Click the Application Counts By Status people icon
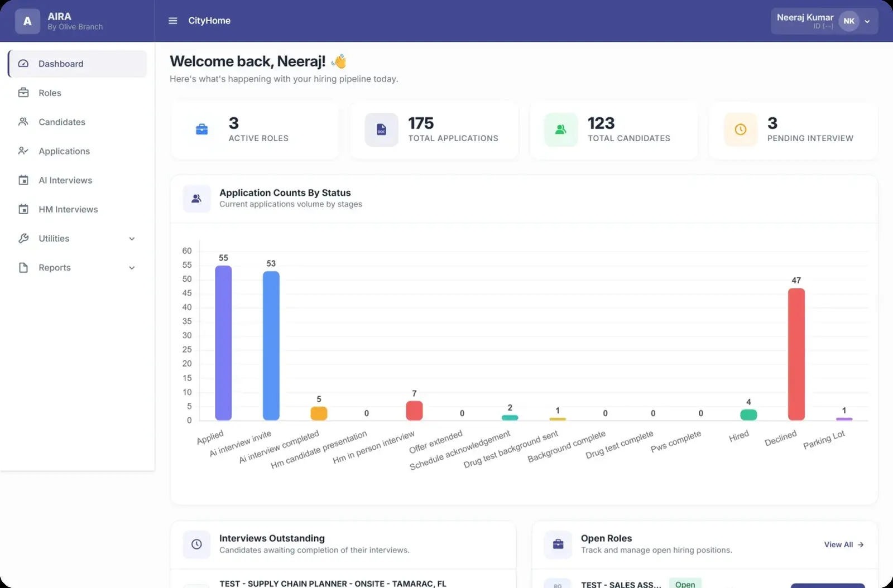 tap(196, 199)
